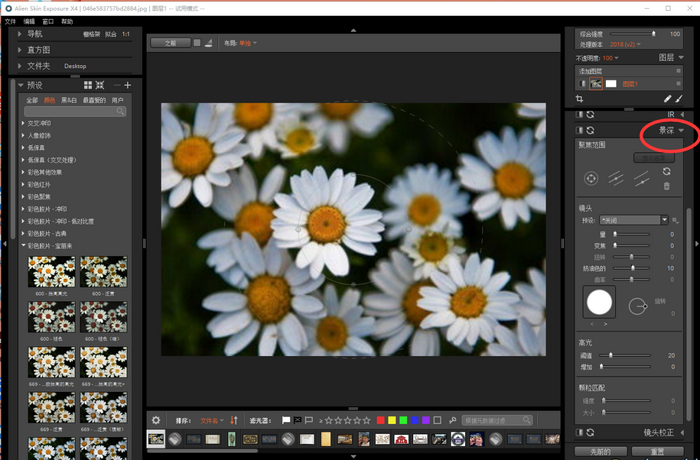This screenshot has width=700, height=460.
Task: Click the grid view icon in presets panel
Action: click(x=88, y=86)
